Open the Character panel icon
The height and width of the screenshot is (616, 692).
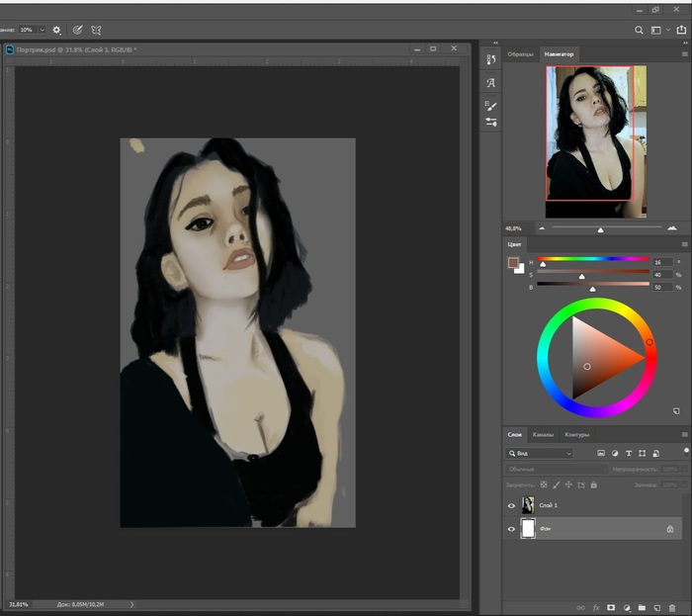pos(491,83)
